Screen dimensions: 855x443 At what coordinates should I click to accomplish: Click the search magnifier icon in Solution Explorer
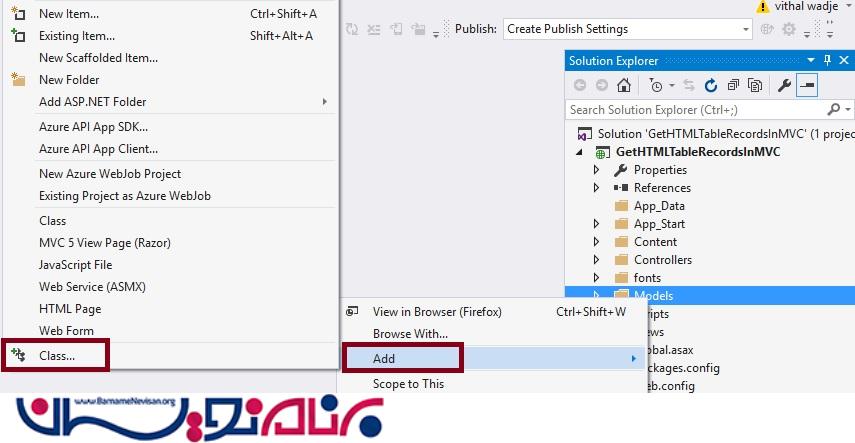[833, 109]
